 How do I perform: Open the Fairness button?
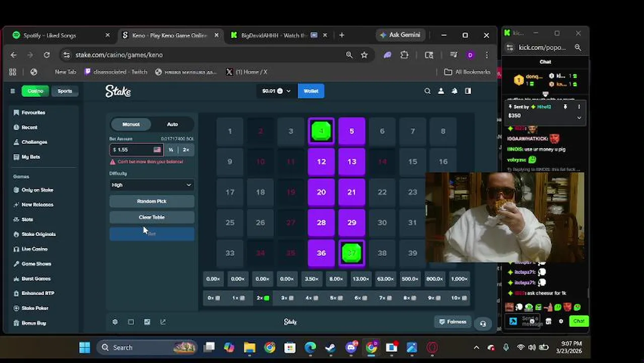(453, 322)
